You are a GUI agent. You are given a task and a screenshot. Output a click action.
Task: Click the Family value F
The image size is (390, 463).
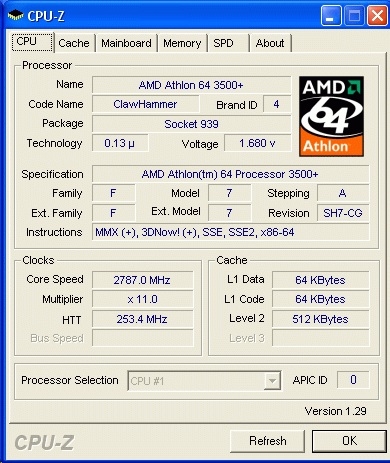pos(113,193)
